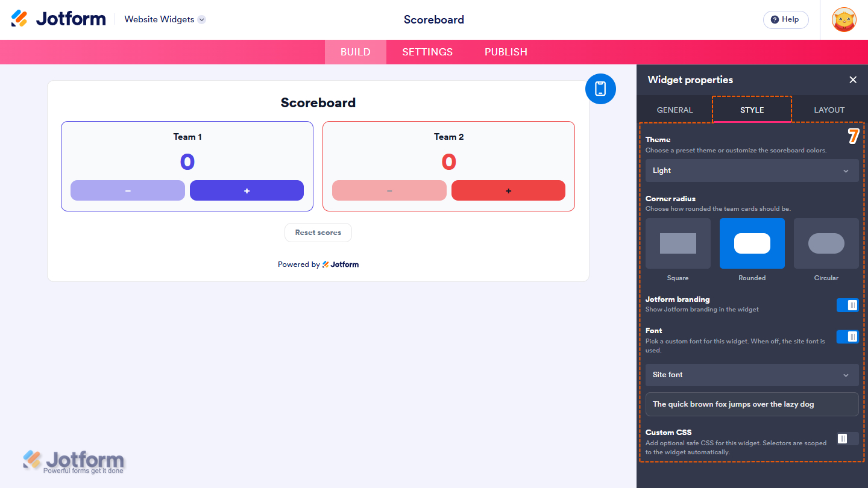Click the Scoreboard page title in header

(434, 19)
